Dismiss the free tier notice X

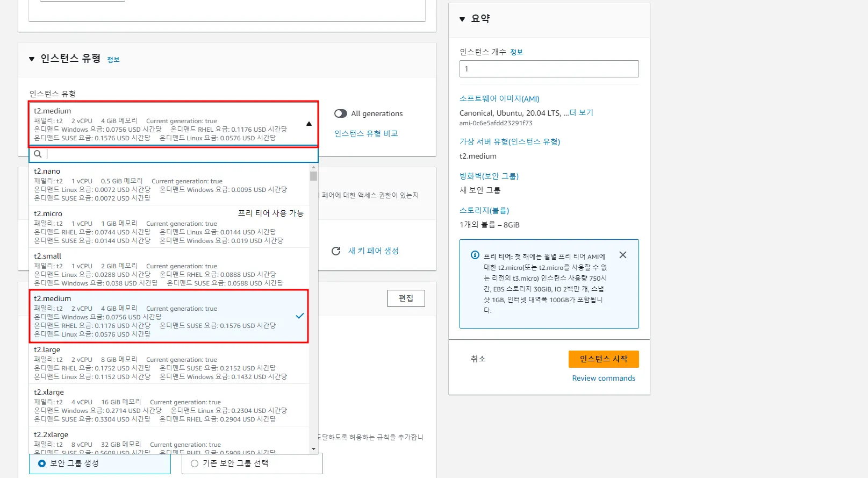click(623, 255)
